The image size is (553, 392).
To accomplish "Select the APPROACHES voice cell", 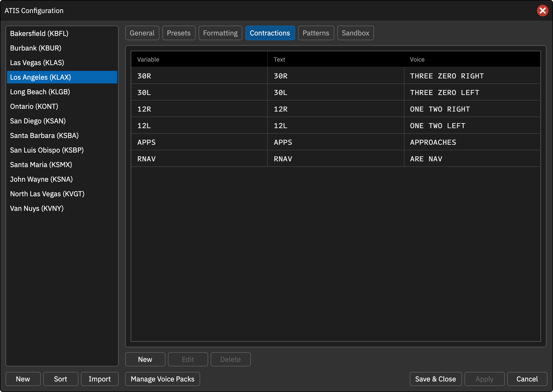I will tap(472, 142).
